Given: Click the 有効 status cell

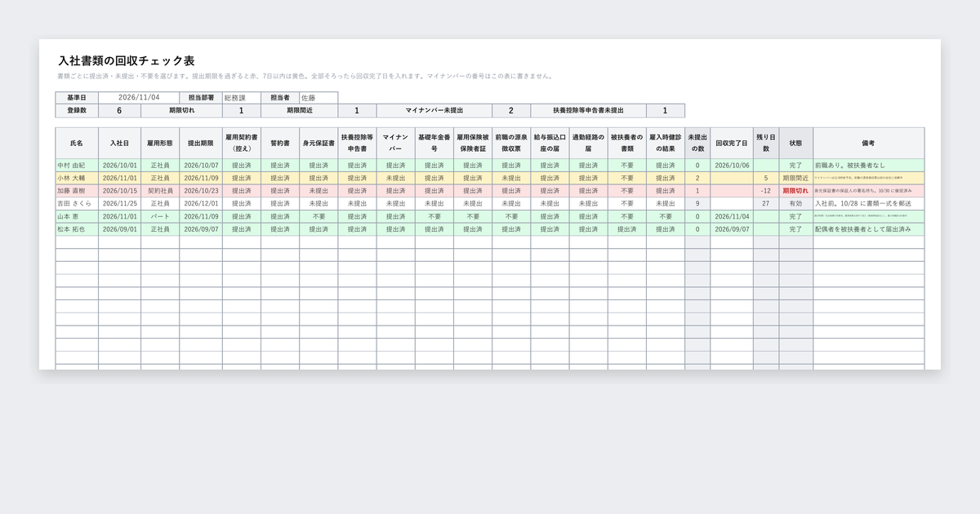Looking at the screenshot, I should pyautogui.click(x=795, y=203).
